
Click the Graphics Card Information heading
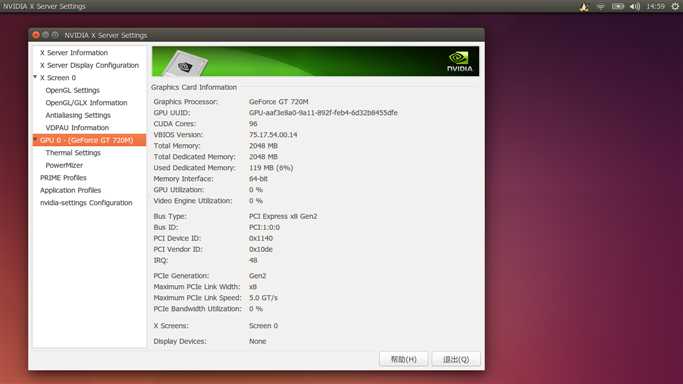coord(194,88)
